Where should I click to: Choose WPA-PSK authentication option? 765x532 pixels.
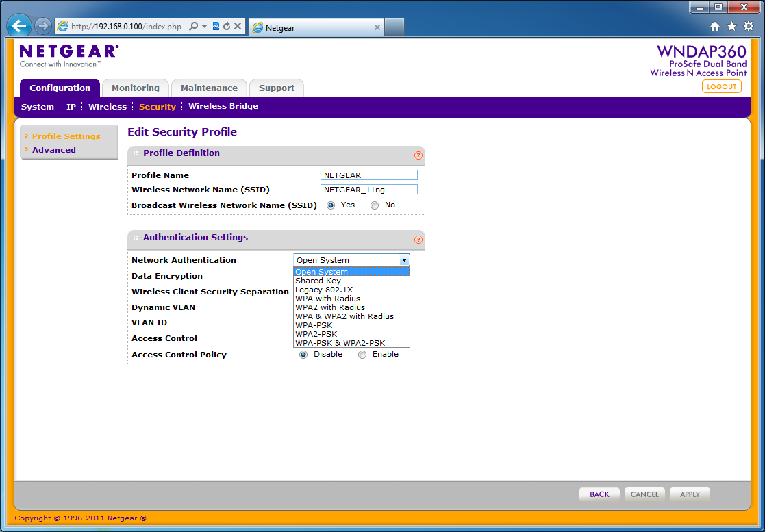(351, 325)
